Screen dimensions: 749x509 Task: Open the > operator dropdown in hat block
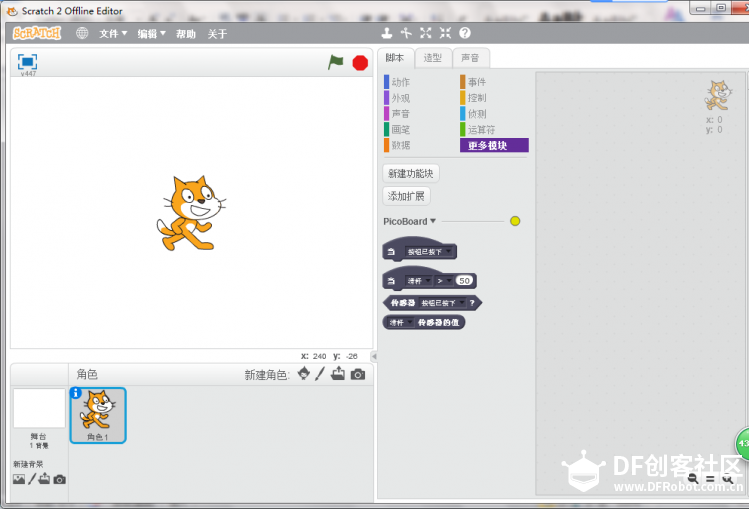point(444,281)
